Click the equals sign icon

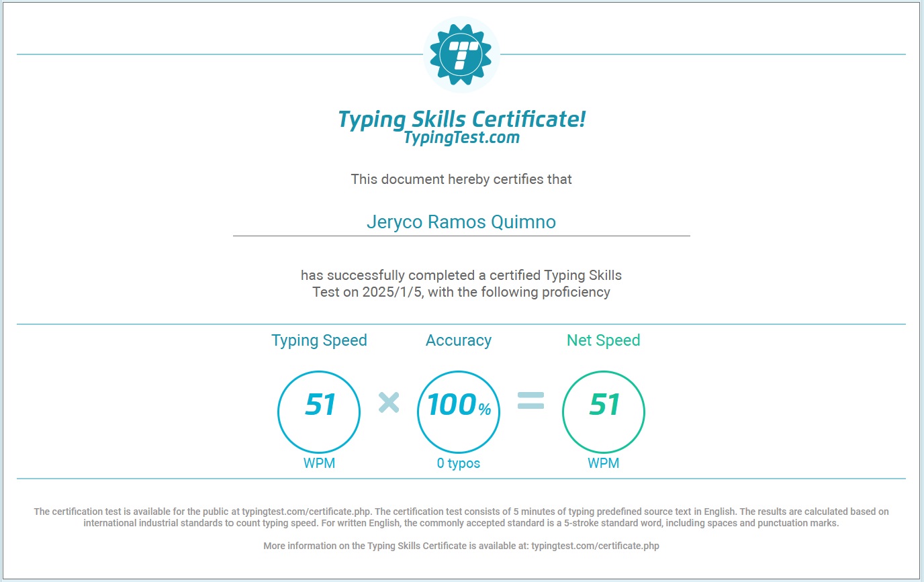(530, 401)
